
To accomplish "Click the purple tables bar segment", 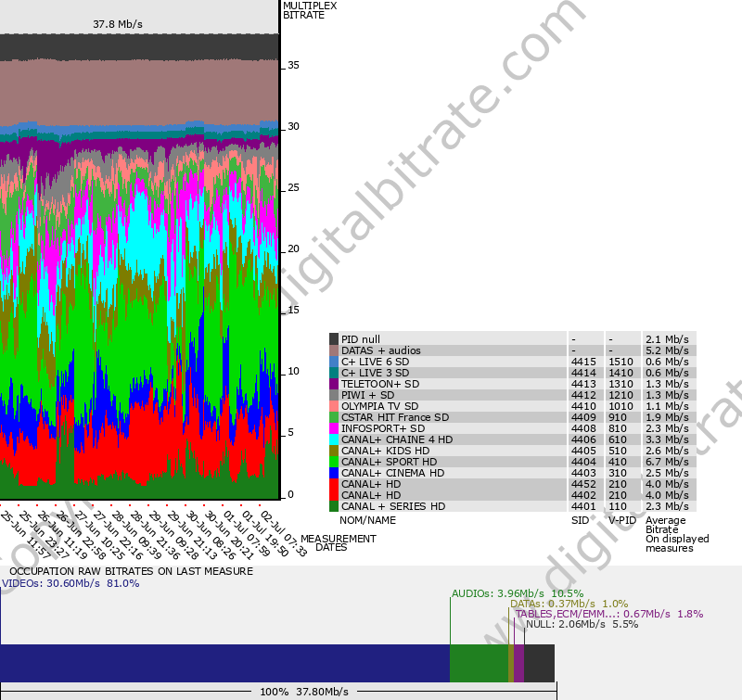I will (x=519, y=663).
